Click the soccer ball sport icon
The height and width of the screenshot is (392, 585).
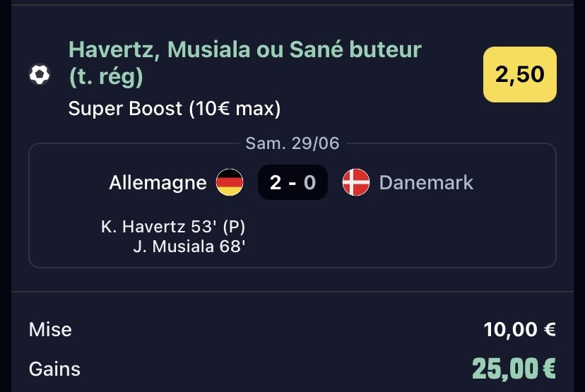point(40,75)
